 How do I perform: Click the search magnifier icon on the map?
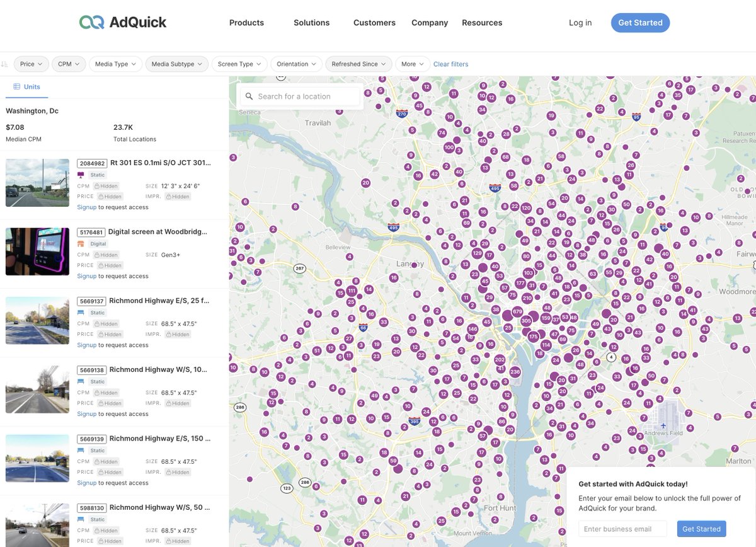tap(249, 96)
